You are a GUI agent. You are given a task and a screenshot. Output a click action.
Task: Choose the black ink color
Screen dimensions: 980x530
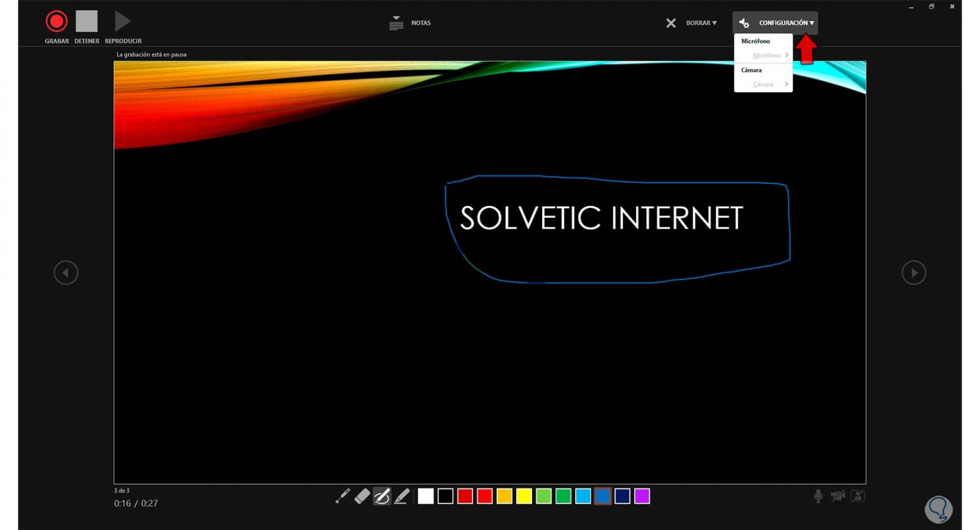[x=445, y=496]
